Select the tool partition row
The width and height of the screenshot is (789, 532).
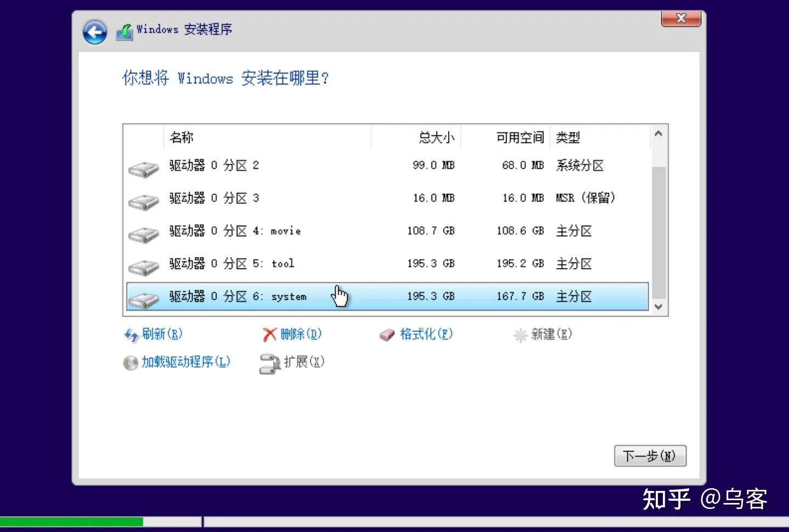(384, 264)
